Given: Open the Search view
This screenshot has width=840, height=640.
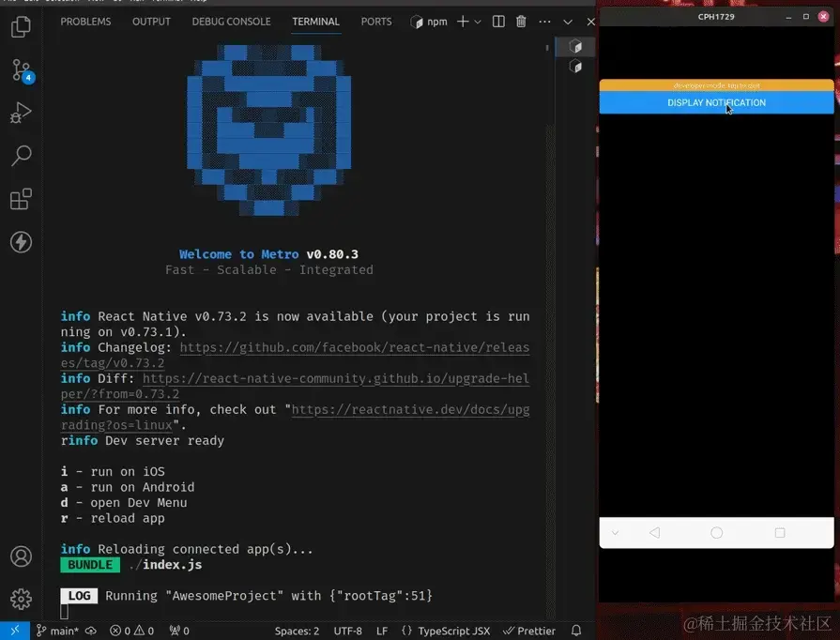Looking at the screenshot, I should [x=21, y=156].
